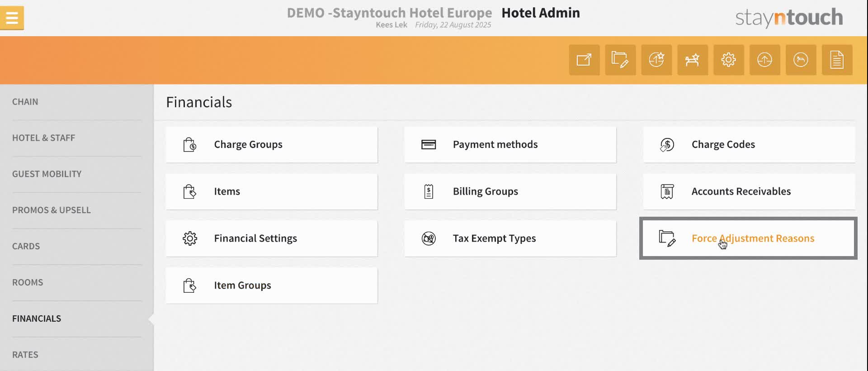The height and width of the screenshot is (371, 868).
Task: Open the CHAIN section in sidebar
Action: [25, 102]
